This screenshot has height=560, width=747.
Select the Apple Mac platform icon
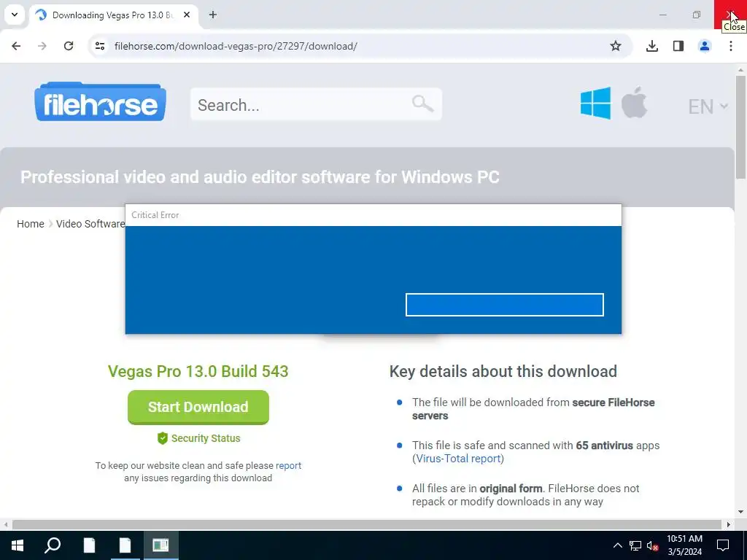point(635,102)
